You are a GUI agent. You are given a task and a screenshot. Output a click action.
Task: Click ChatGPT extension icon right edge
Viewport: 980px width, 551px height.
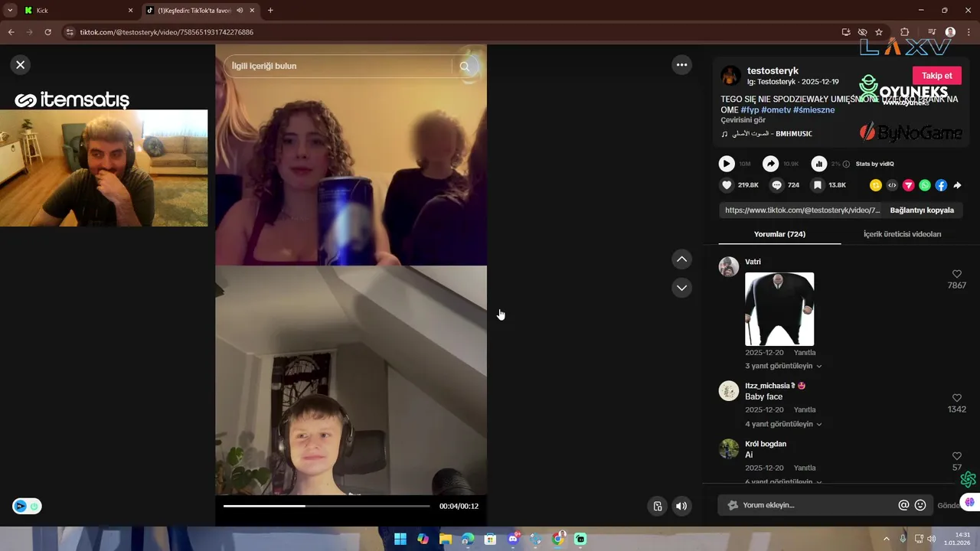969,479
